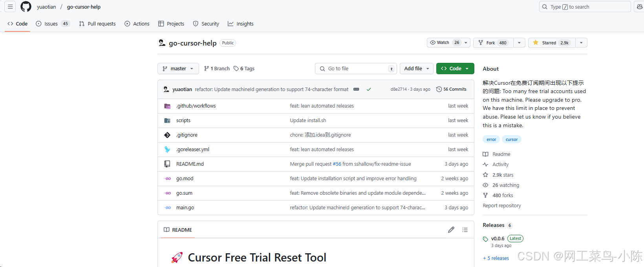The height and width of the screenshot is (267, 644).
Task: Open 'Update install.sh' commit message
Action: point(308,120)
